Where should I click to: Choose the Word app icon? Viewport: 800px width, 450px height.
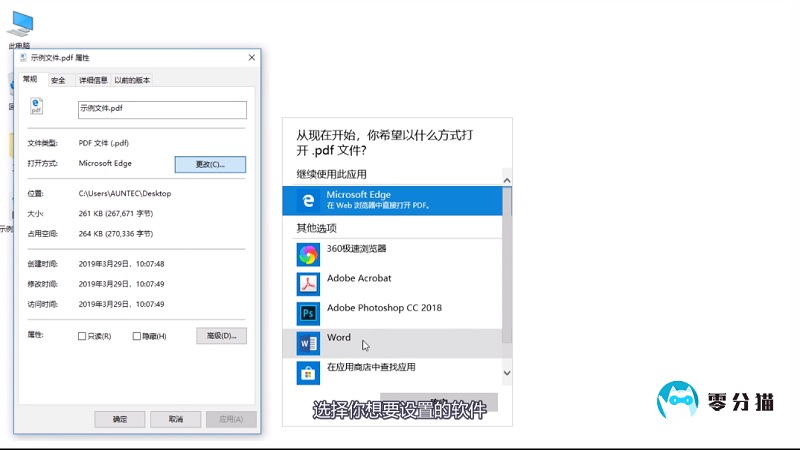308,343
